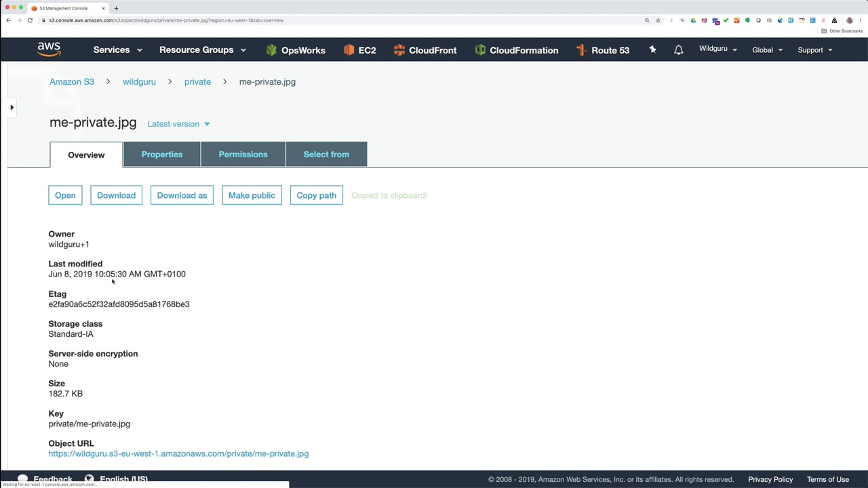This screenshot has width=868, height=488.
Task: Click the Download button
Action: click(116, 195)
